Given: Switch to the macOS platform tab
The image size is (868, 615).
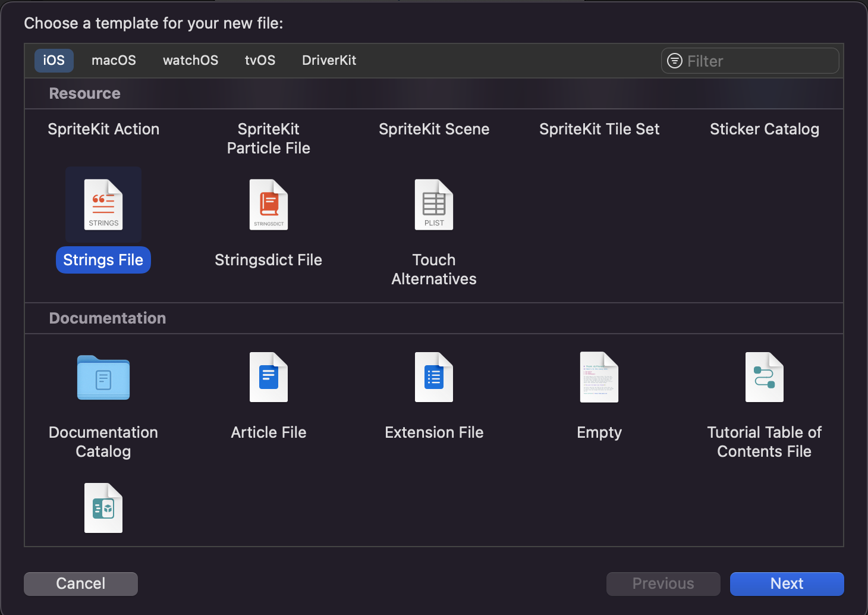Looking at the screenshot, I should (x=114, y=60).
